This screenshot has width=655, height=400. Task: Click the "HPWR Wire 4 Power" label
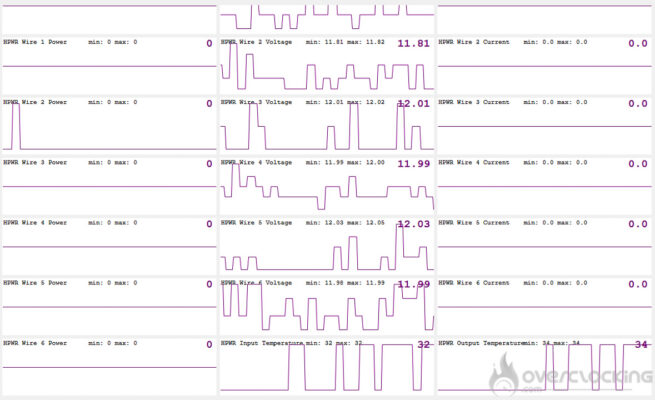(x=35, y=223)
